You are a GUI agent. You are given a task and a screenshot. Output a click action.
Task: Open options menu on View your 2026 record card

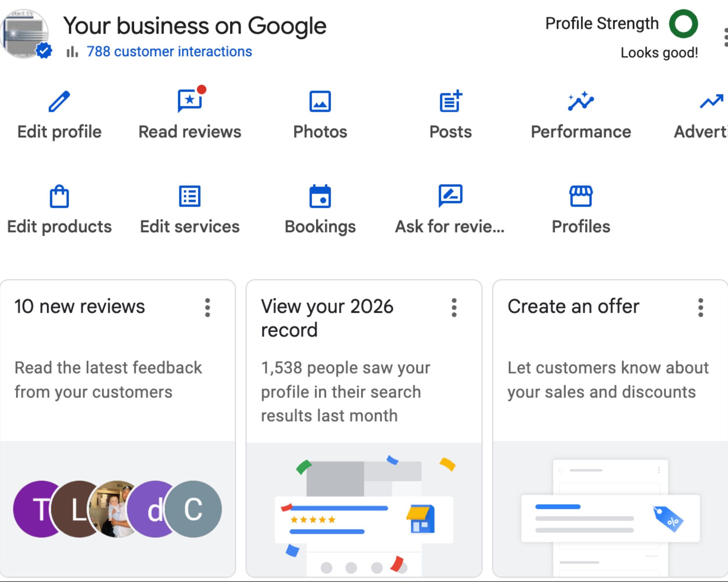[454, 307]
